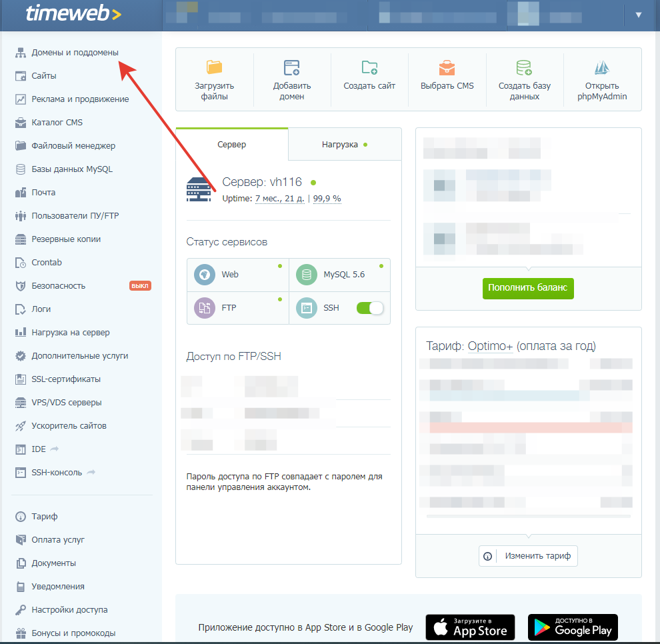Click the 99,9 % uptime link

point(327,199)
